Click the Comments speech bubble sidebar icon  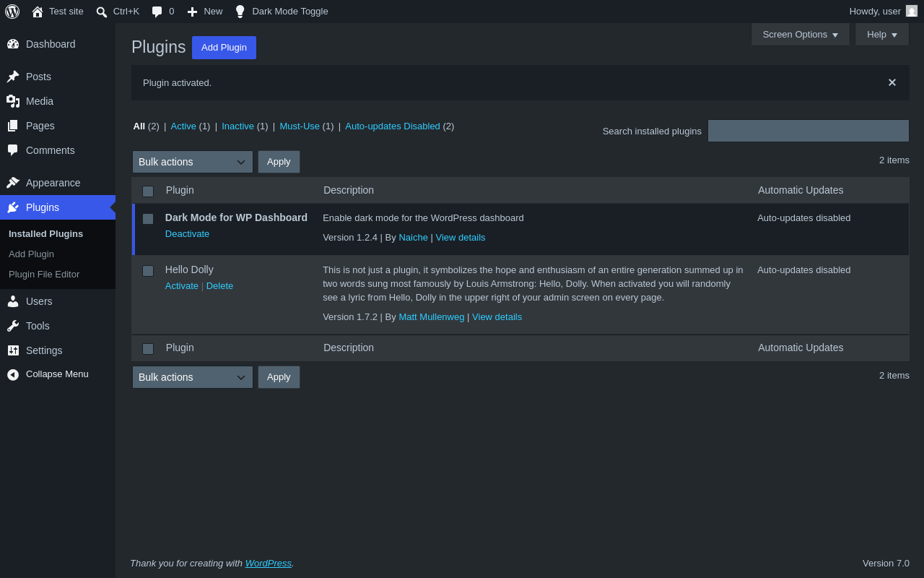13,150
